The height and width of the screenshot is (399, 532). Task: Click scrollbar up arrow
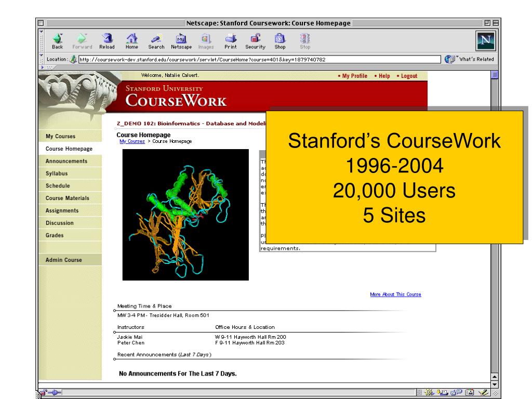pyautogui.click(x=495, y=377)
